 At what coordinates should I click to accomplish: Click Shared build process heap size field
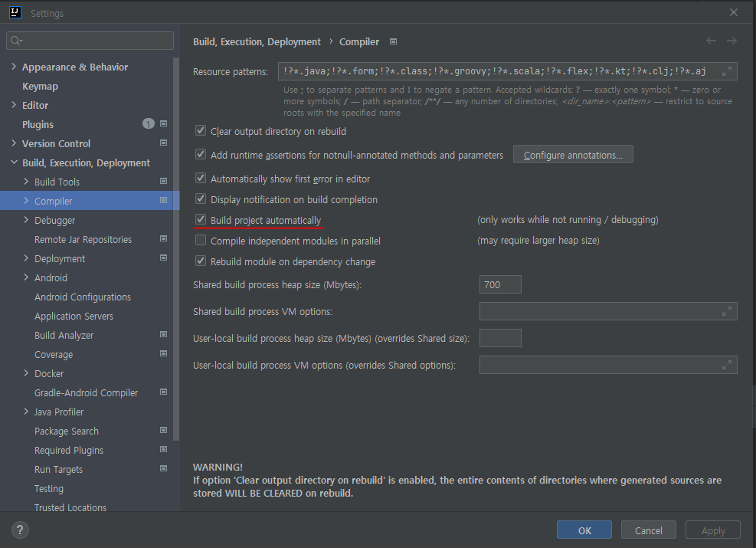500,284
